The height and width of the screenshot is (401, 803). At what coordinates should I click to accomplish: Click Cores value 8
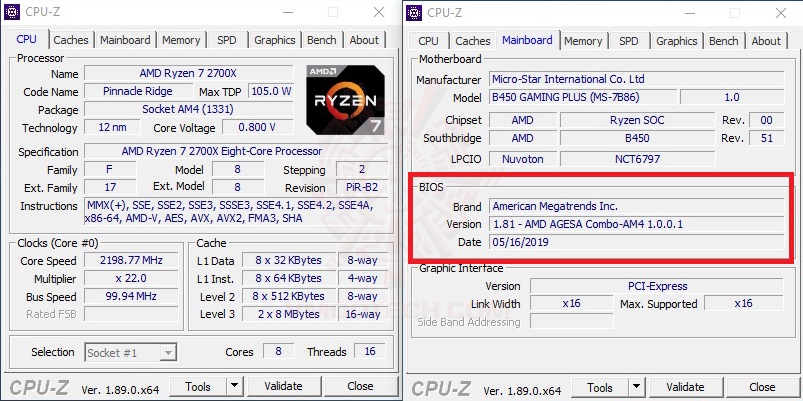[x=279, y=351]
